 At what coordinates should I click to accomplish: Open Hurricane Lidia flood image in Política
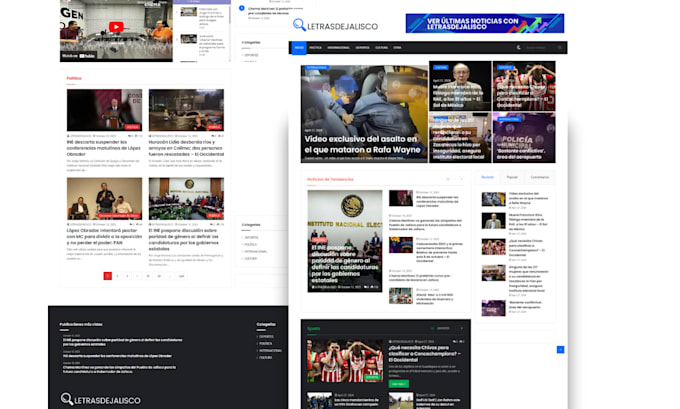(186, 110)
